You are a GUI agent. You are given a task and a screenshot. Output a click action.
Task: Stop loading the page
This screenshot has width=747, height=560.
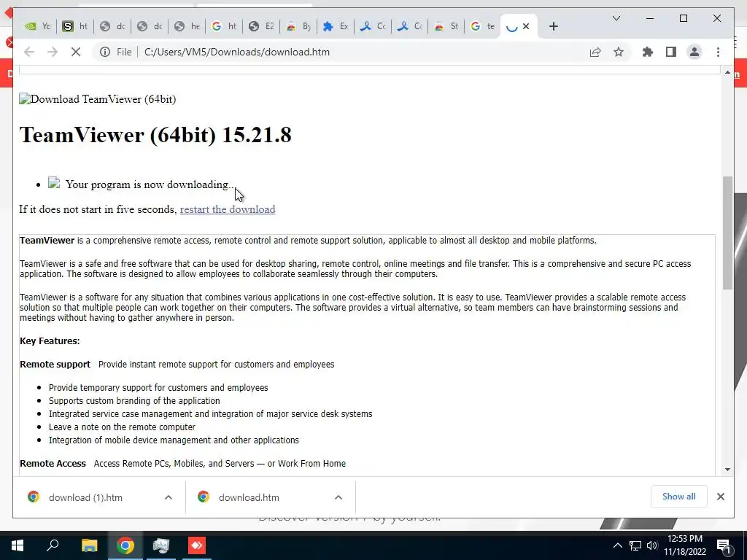[x=76, y=52]
